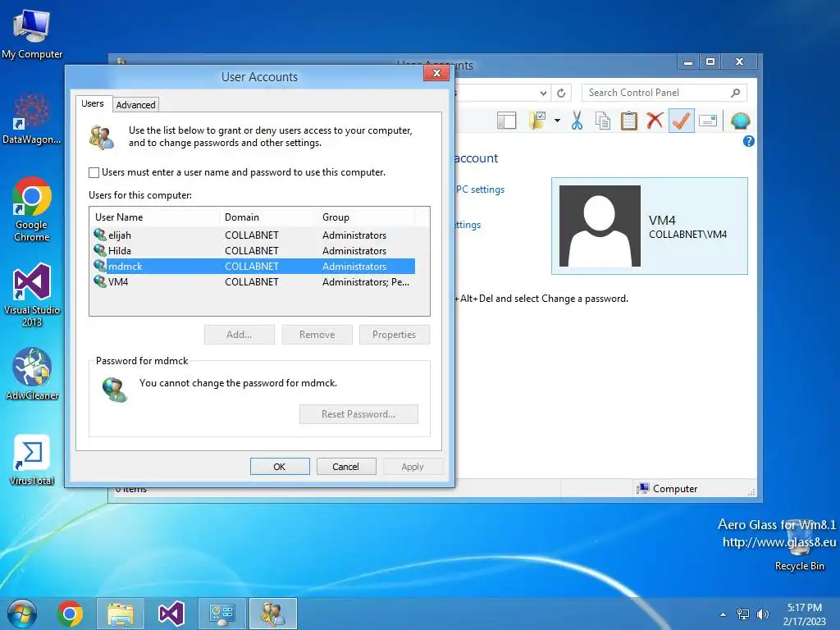
Task: Click the Administrators cell for Hilda
Action: pyautogui.click(x=354, y=251)
